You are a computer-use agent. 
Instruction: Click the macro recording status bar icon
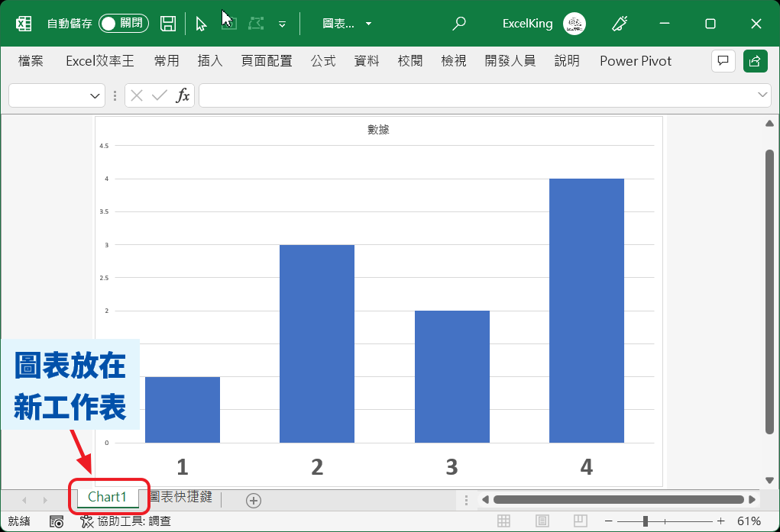57,521
